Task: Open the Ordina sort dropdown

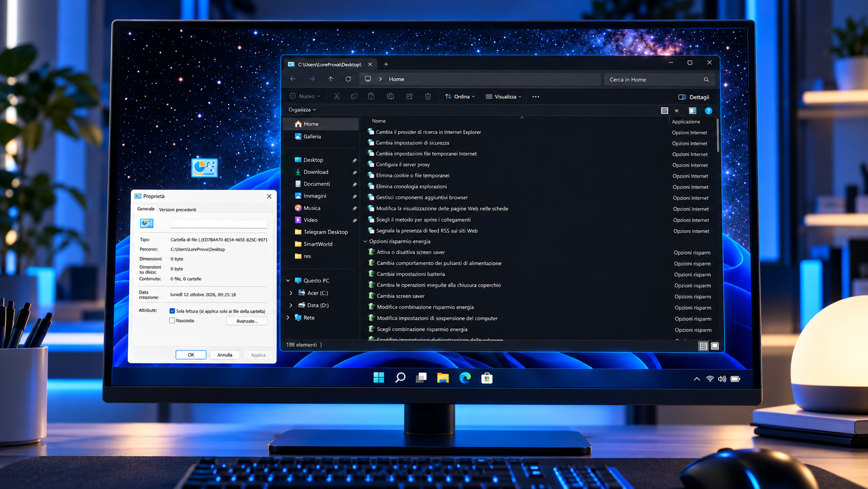Action: 459,97
